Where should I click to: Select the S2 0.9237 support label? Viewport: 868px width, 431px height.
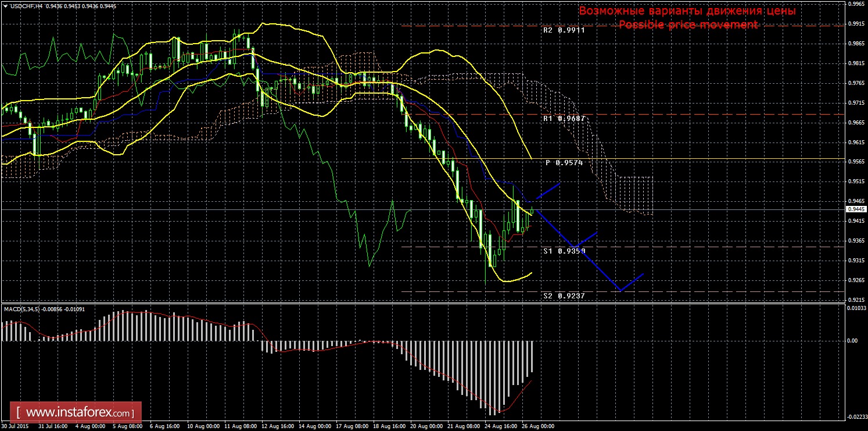564,296
